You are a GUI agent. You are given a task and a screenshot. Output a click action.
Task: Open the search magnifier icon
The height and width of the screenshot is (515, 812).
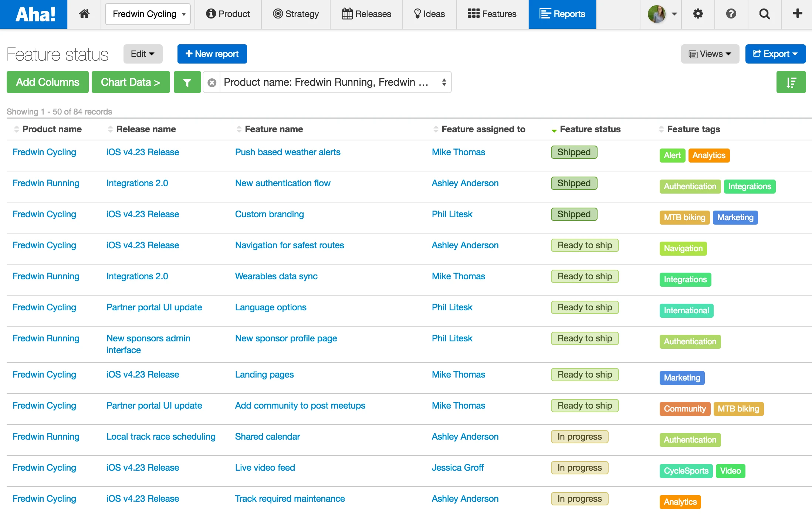[x=764, y=14]
